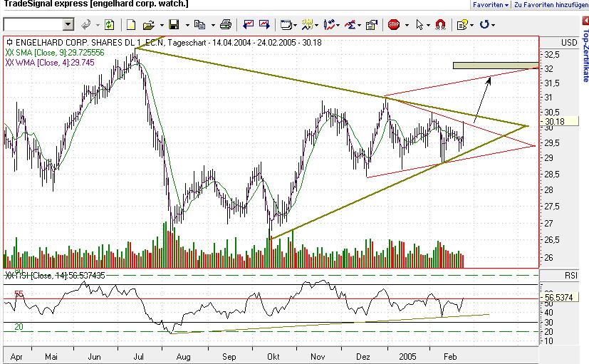Image resolution: width=589 pixels, height=364 pixels.
Task: Click the chart navigate back icon
Action: pyautogui.click(x=248, y=25)
